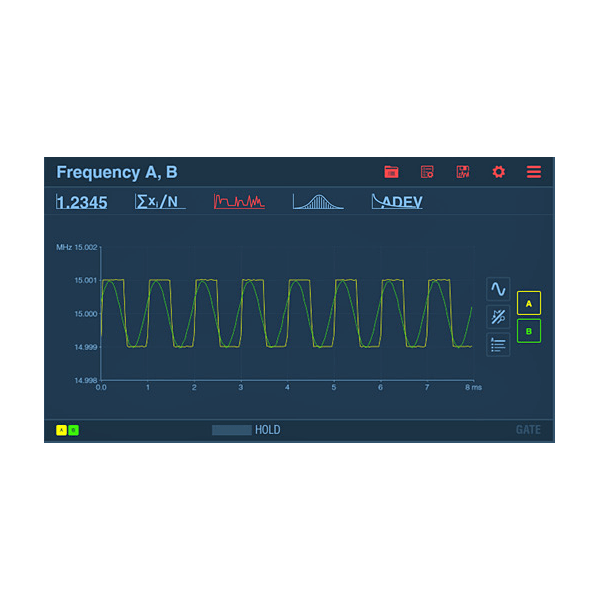Viewport: 600px width, 600px height.
Task: Click the autoscale wand icon beside graph
Action: [x=498, y=317]
